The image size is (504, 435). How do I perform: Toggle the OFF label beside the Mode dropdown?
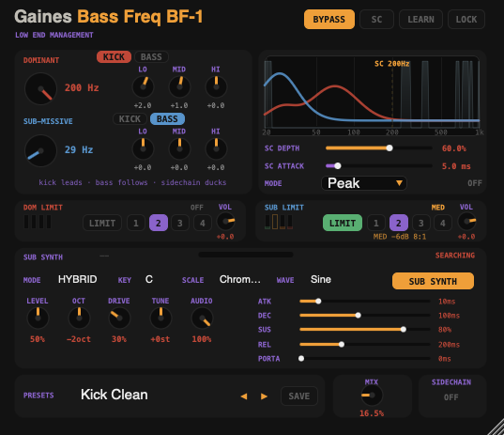(474, 183)
